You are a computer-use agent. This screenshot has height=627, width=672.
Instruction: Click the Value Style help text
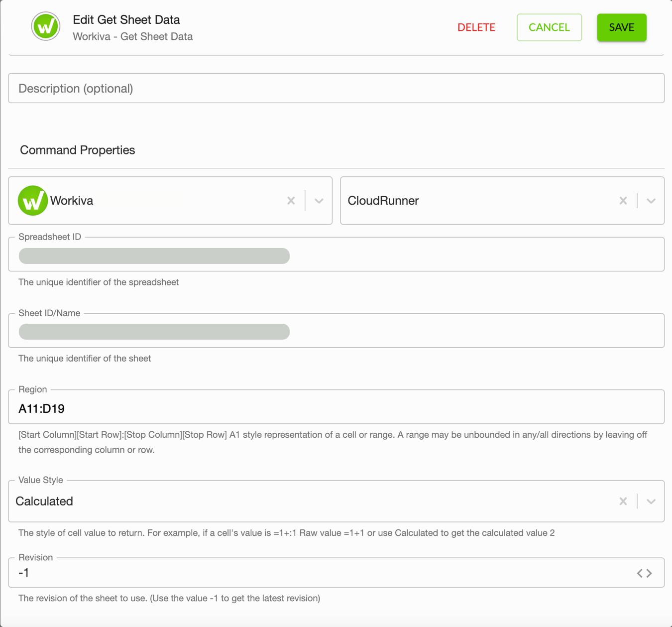(287, 533)
